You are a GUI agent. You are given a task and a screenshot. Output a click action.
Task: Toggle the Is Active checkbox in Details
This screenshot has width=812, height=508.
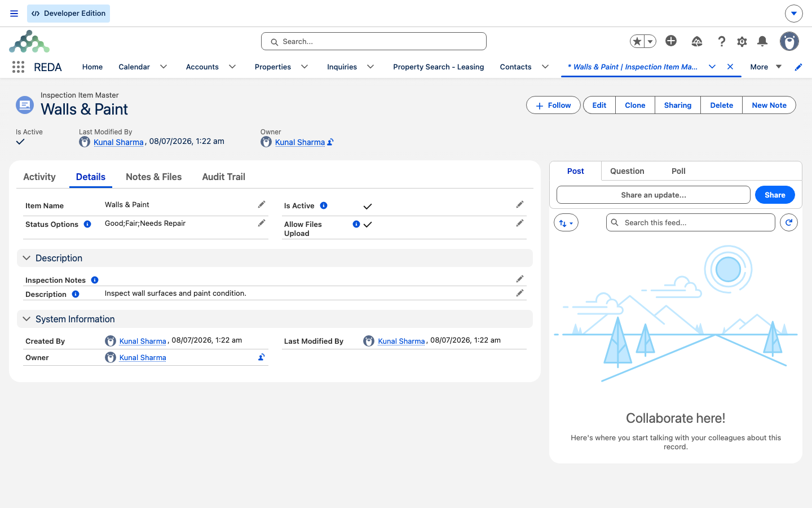(368, 206)
